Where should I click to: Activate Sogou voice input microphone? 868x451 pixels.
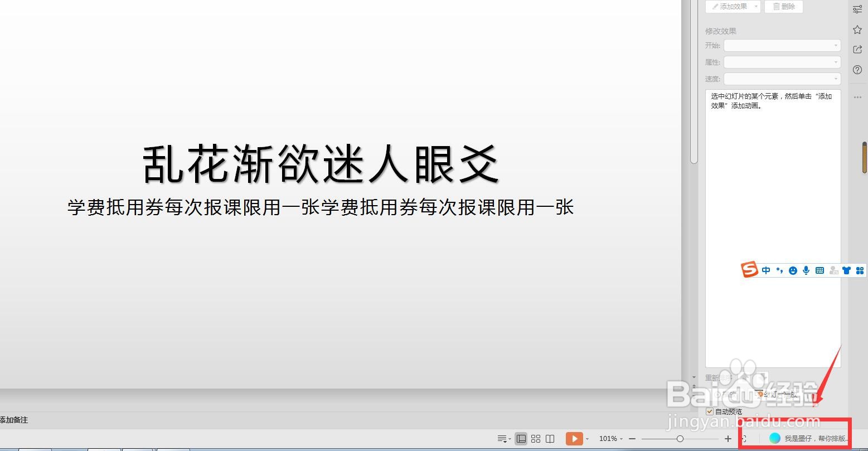(806, 270)
